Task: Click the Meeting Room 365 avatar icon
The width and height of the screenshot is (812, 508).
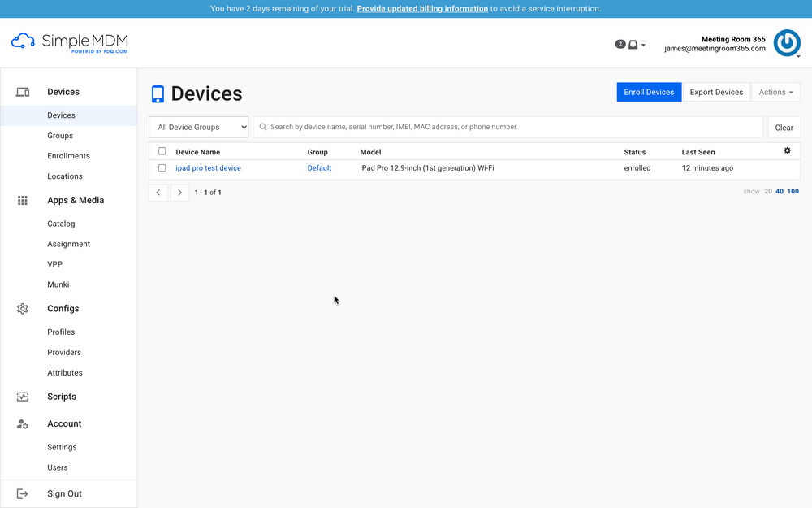Action: pyautogui.click(x=786, y=42)
